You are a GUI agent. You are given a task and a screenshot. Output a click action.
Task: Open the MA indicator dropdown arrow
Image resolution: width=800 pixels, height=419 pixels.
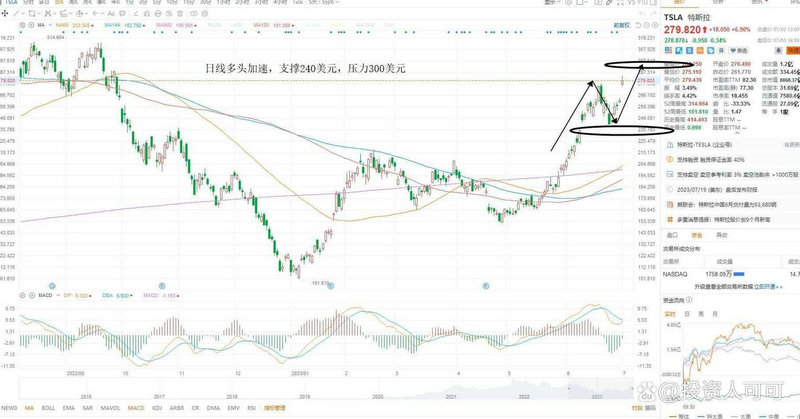(x=50, y=25)
